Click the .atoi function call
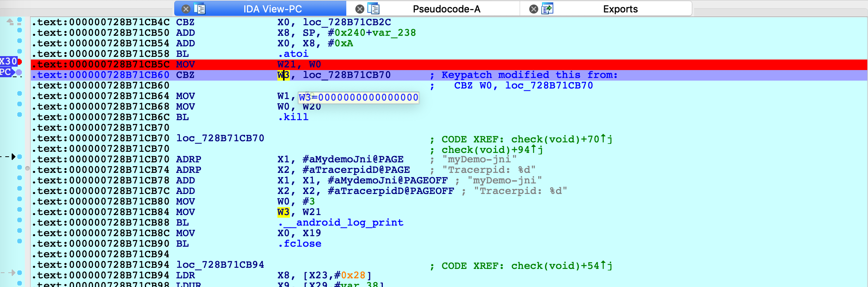 click(x=293, y=54)
